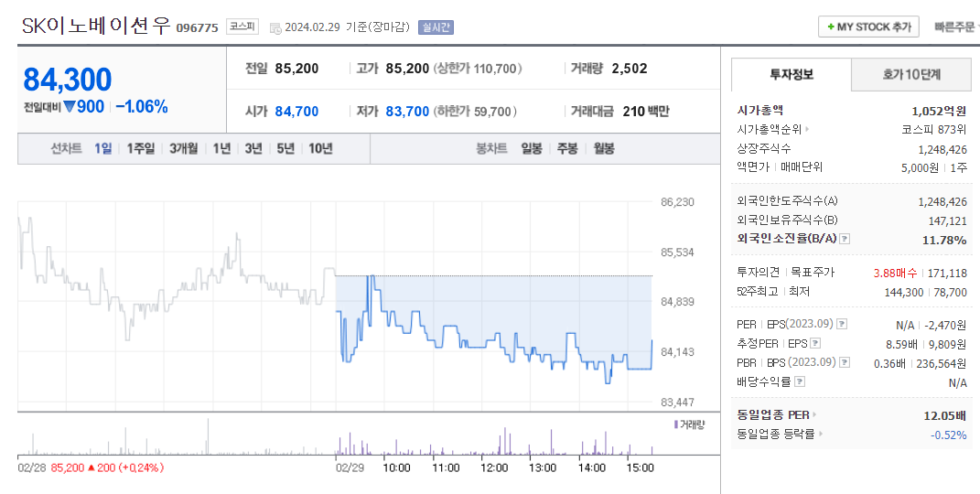980x494 pixels.
Task: Click the 거래량 2,502 value
Action: pos(630,69)
